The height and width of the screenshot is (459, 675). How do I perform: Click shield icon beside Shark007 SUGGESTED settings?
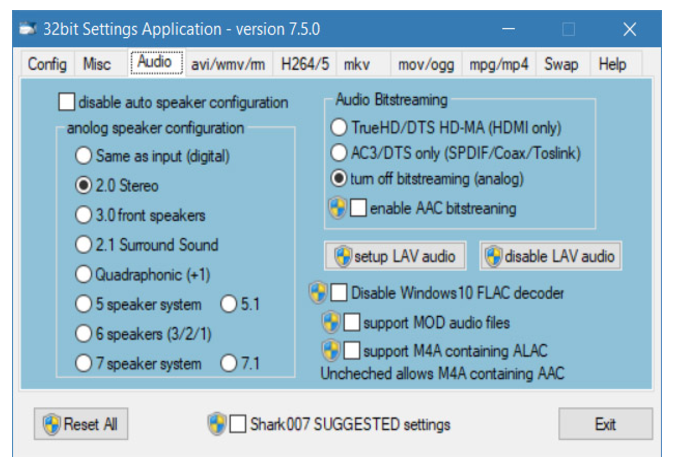[x=217, y=424]
